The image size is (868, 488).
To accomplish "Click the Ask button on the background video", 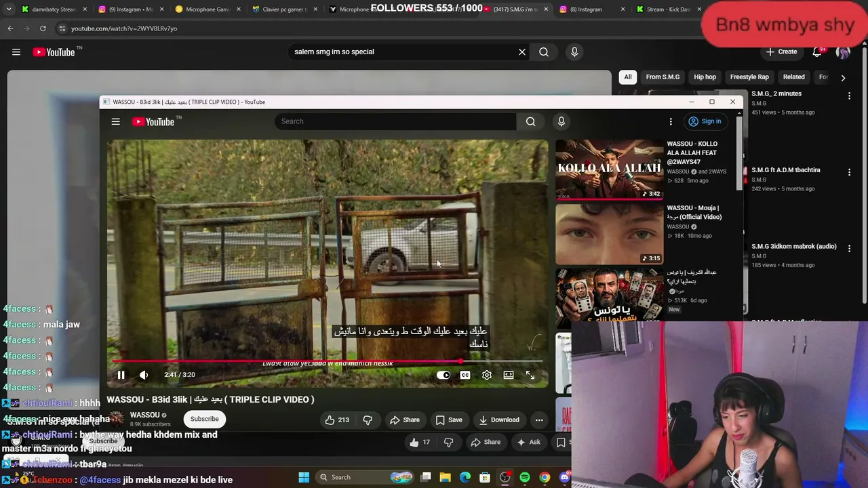I will click(528, 443).
